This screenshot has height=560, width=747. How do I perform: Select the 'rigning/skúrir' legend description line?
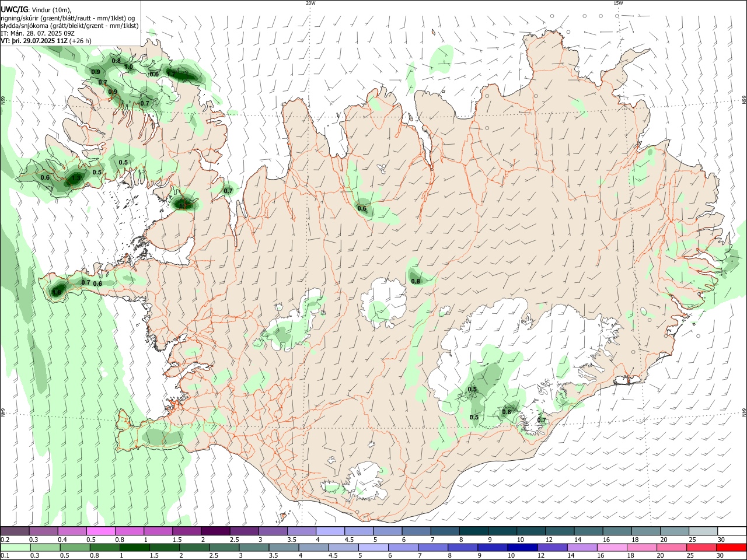coord(67,17)
